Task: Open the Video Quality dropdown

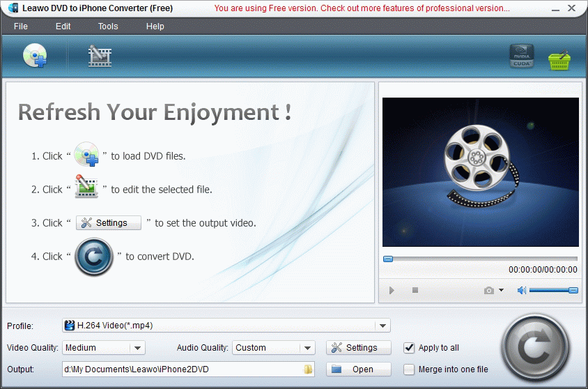Action: coord(137,348)
